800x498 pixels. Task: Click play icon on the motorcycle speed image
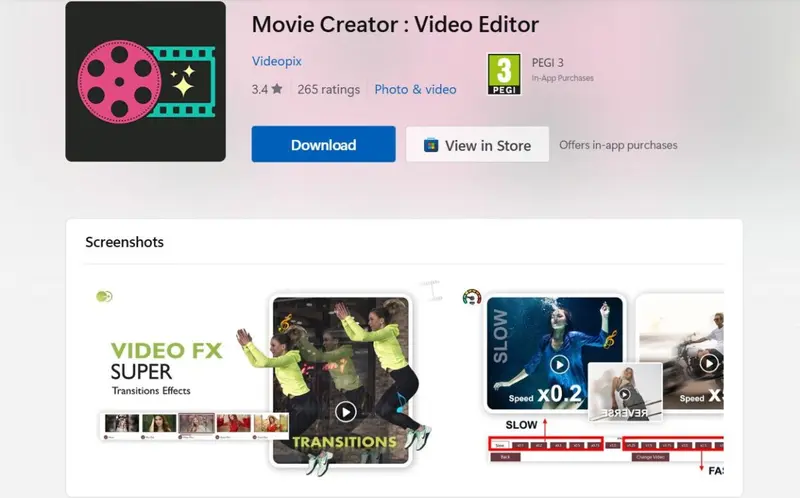pyautogui.click(x=709, y=362)
